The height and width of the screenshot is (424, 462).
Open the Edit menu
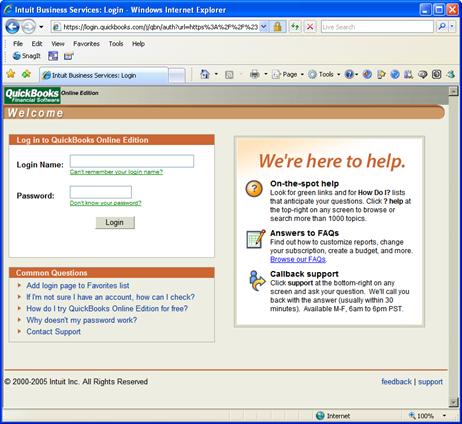tap(37, 44)
